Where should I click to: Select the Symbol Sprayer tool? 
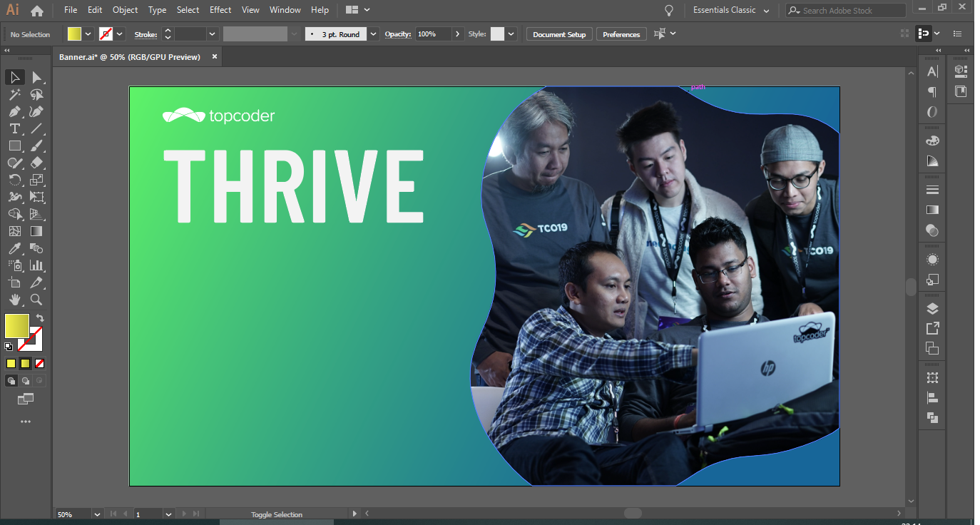[x=14, y=265]
